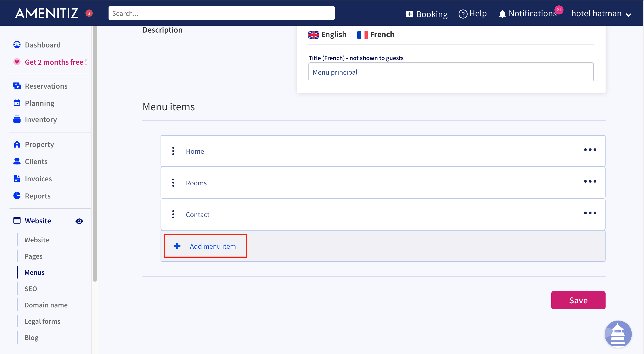Open Notifications from the header
Viewport: 644px width, 354px height.
click(x=528, y=14)
